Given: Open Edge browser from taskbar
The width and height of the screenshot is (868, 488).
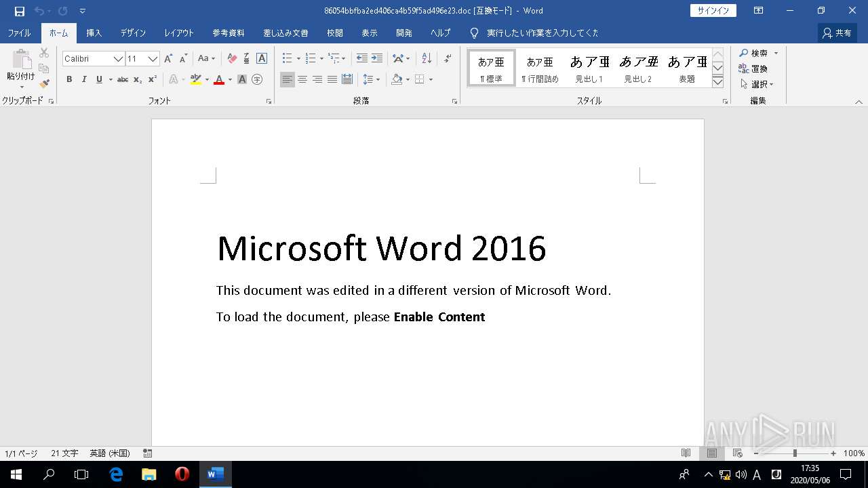Looking at the screenshot, I should 116,474.
